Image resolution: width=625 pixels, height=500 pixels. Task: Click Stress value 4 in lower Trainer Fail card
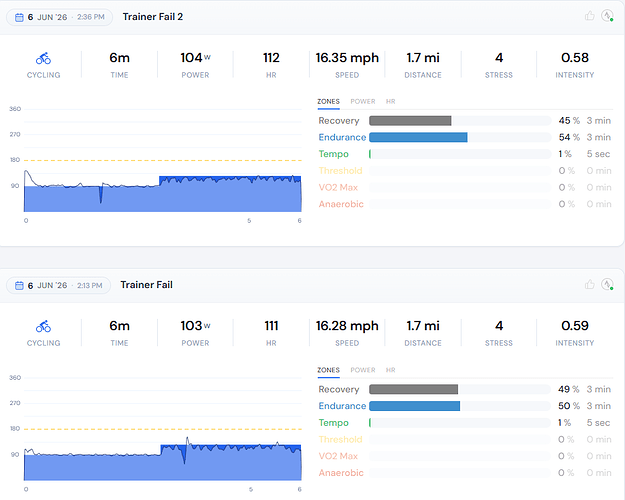pos(499,326)
